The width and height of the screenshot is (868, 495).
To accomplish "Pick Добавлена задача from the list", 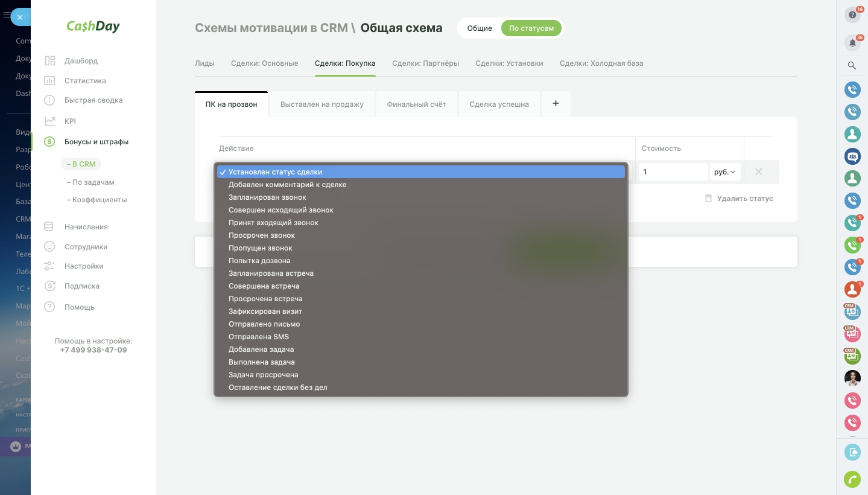I will coord(421,350).
